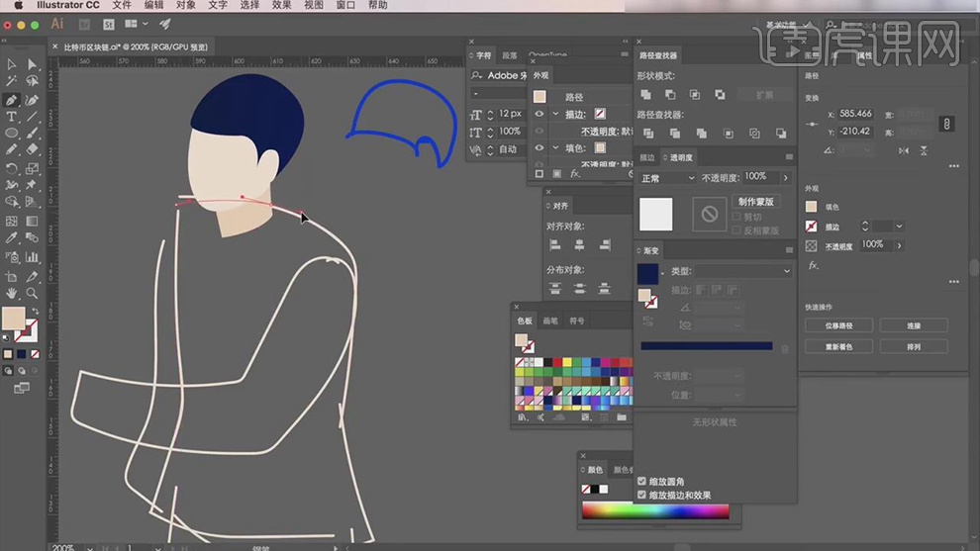The image size is (980, 551).
Task: Click the 制作蒙版 button
Action: 755,202
